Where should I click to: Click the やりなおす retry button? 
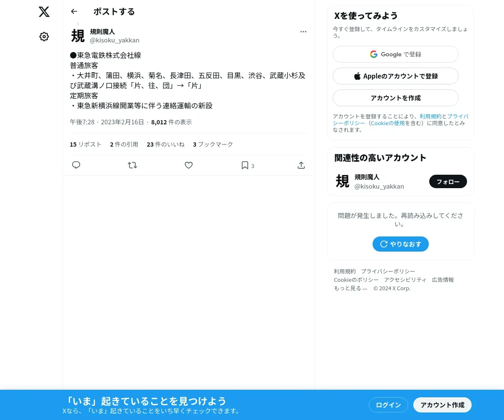401,244
